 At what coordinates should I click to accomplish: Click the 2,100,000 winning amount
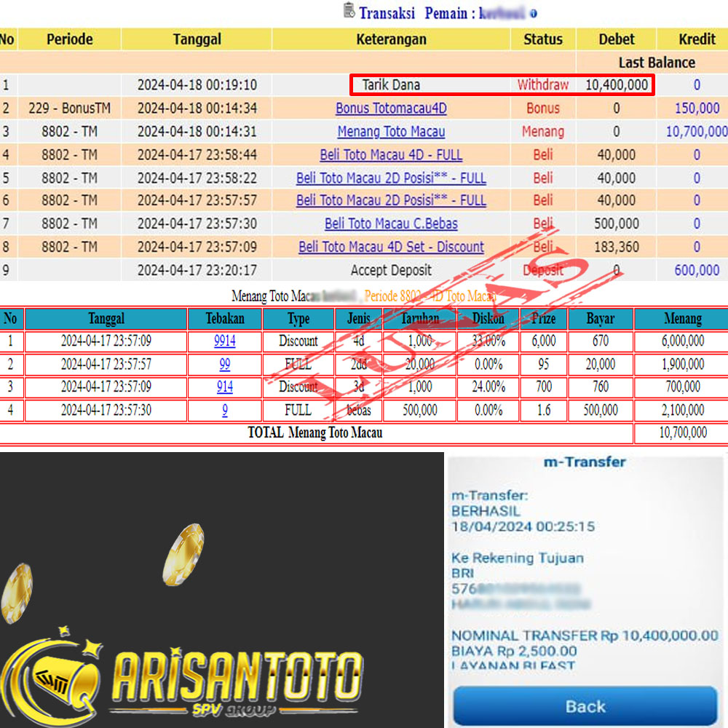(x=683, y=410)
